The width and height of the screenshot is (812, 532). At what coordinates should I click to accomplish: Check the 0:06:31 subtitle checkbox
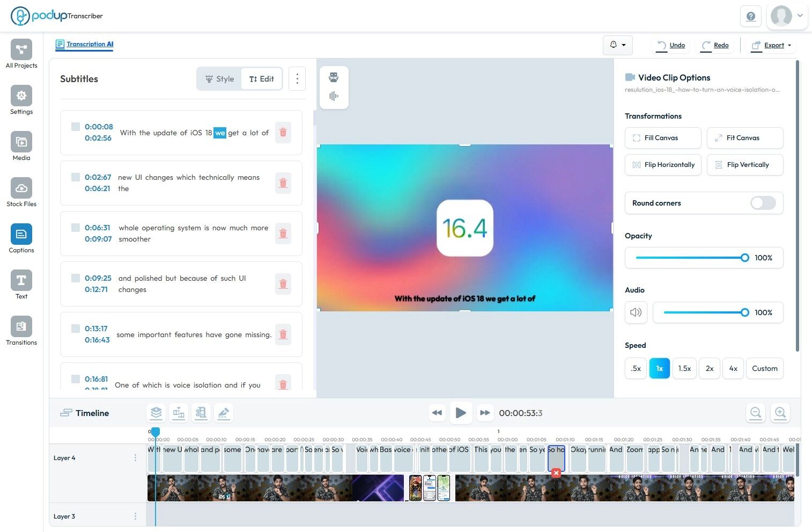click(76, 228)
